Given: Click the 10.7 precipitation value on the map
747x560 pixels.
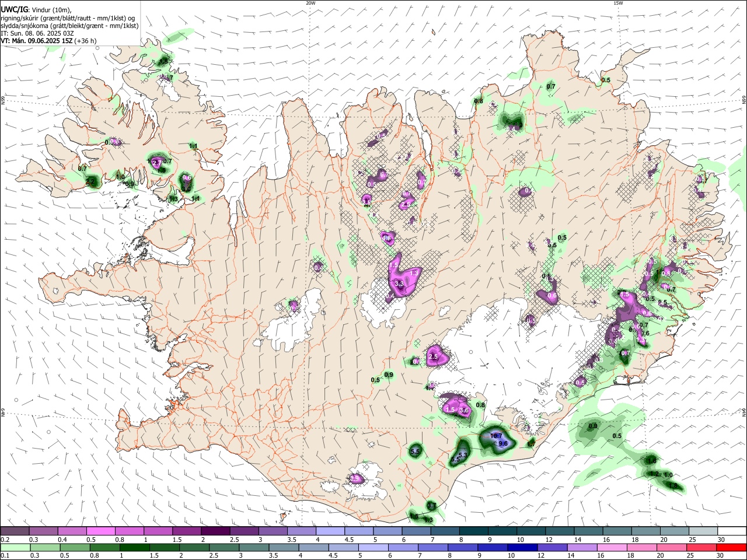Looking at the screenshot, I should tap(496, 436).
